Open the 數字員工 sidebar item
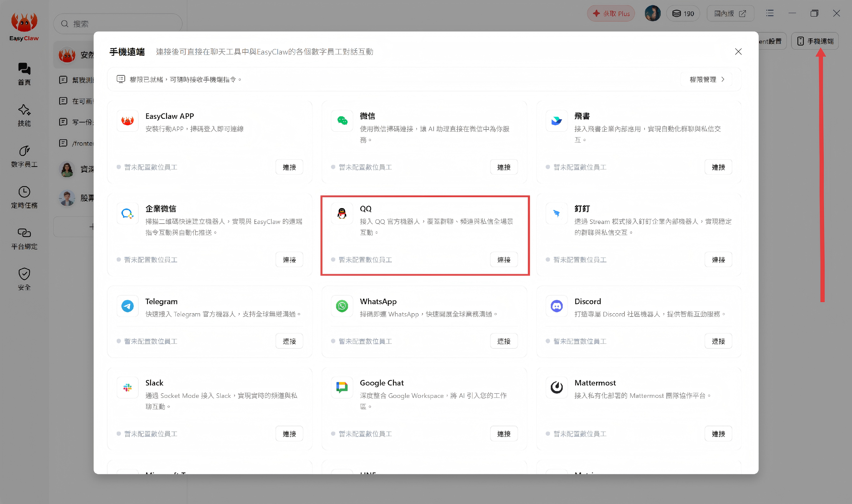 24,156
